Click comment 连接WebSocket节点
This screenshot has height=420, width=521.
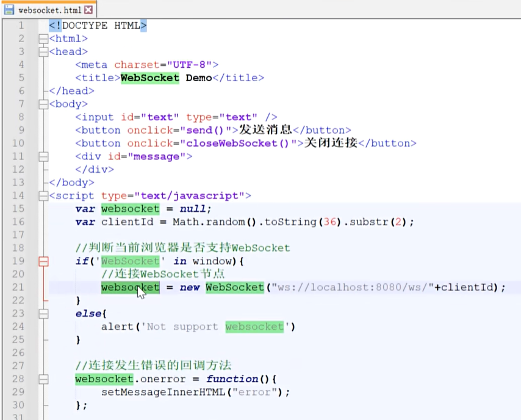[163, 274]
